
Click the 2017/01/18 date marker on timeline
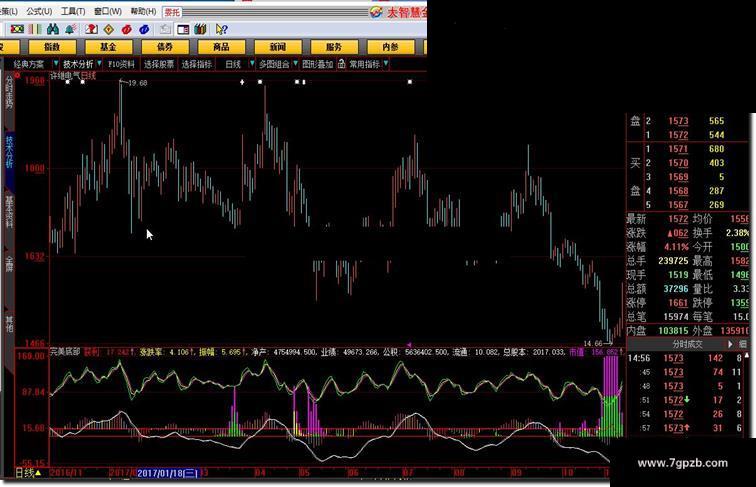point(168,473)
